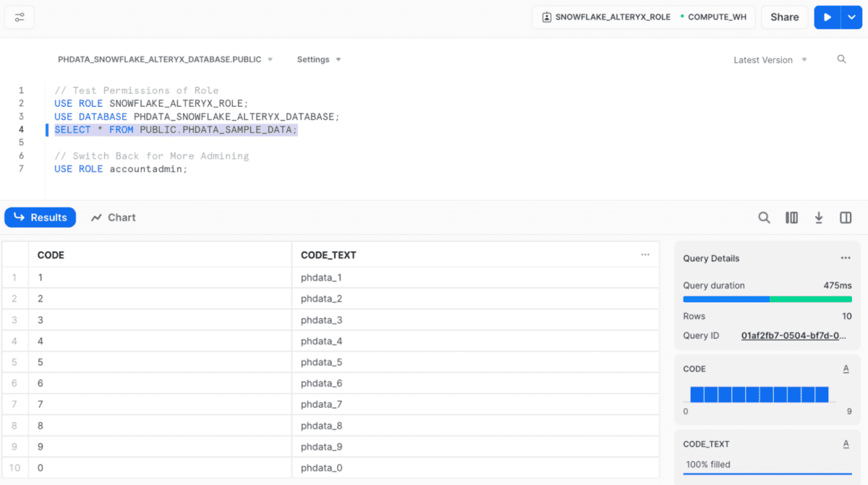Open the SNOWFLAKE_ALTERYX_ROLE warehouse selector
868x485 pixels.
pos(643,17)
